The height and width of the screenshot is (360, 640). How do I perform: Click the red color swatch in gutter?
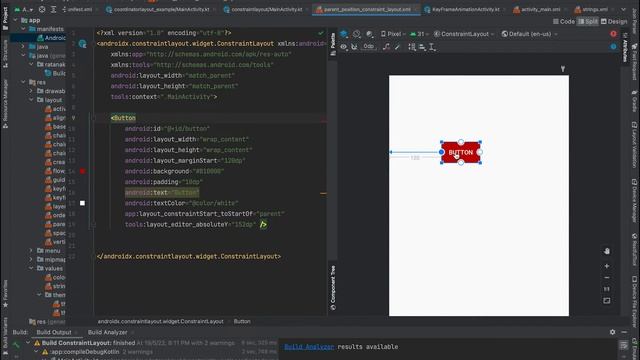[82, 171]
